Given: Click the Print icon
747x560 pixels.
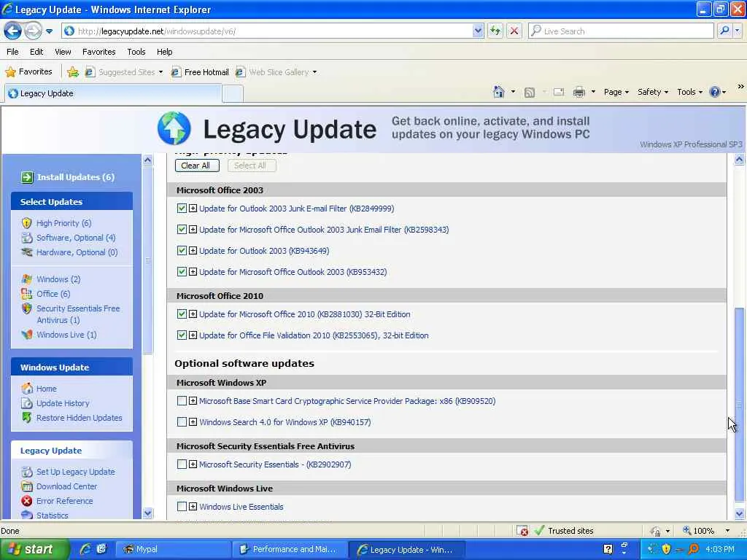Looking at the screenshot, I should point(578,92).
